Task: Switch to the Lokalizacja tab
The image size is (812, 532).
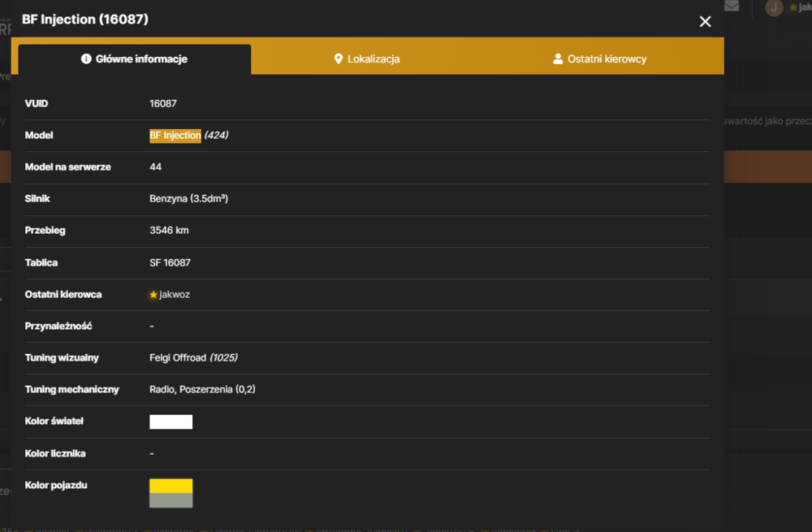Action: (367, 58)
